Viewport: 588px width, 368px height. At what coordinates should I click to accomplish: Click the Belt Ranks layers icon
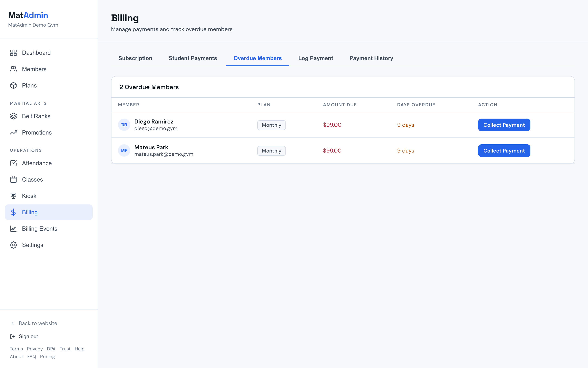pos(13,116)
